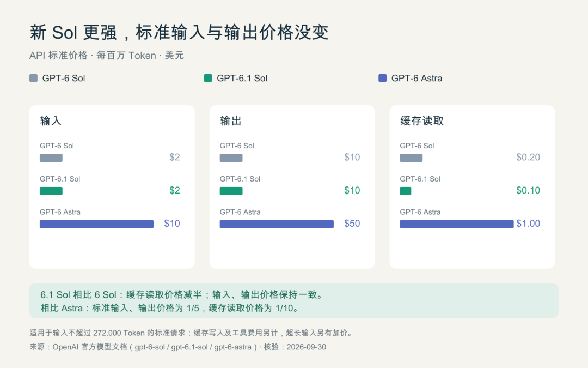588x368 pixels.
Task: Click the $0.10 cache read price
Action: 528,190
